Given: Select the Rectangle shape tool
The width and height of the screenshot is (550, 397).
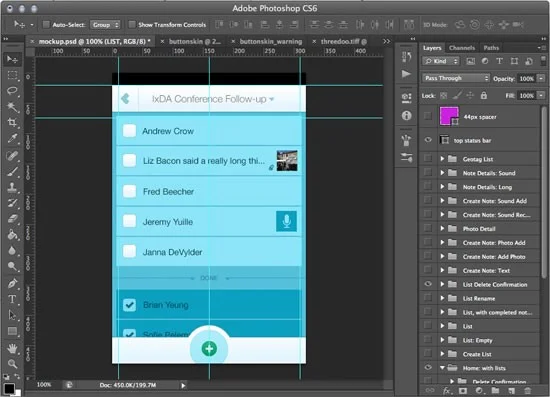Looking at the screenshot, I should [12, 331].
